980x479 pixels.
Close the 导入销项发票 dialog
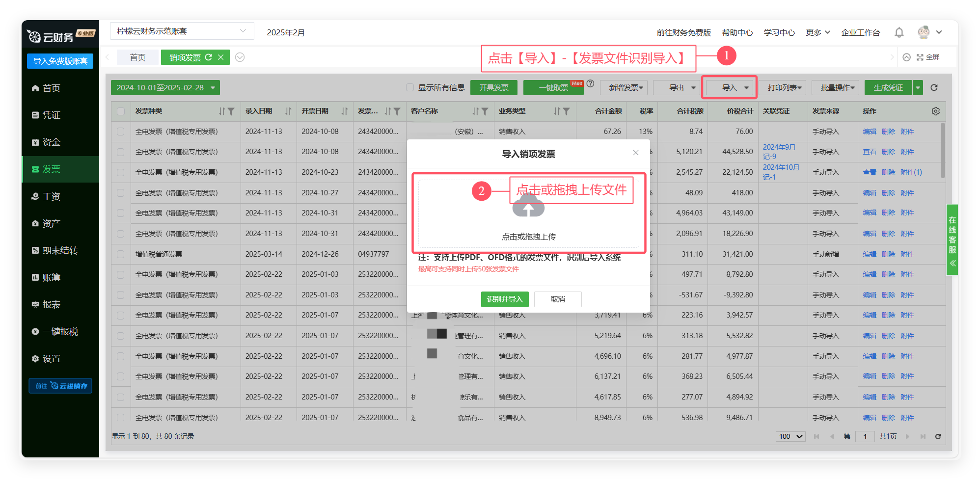(x=635, y=153)
